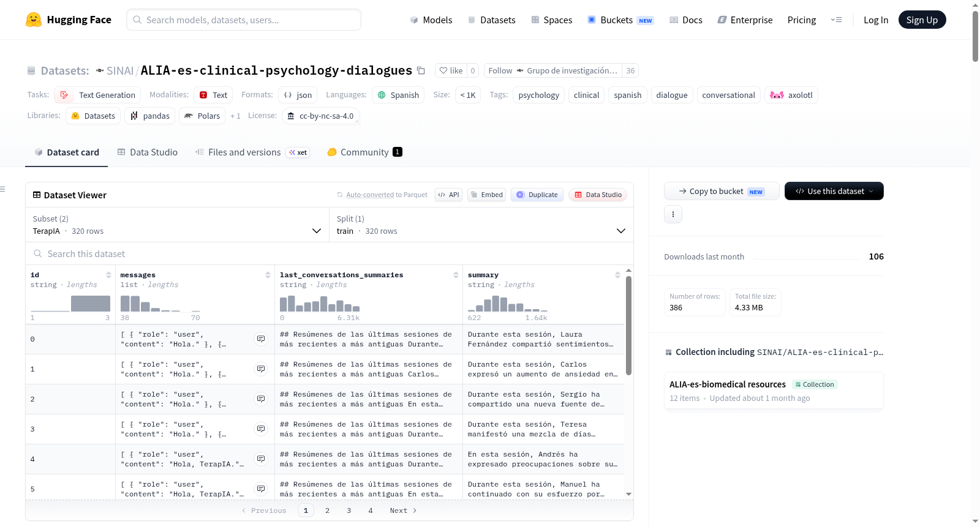Sort by the summary column arrows

617,275
